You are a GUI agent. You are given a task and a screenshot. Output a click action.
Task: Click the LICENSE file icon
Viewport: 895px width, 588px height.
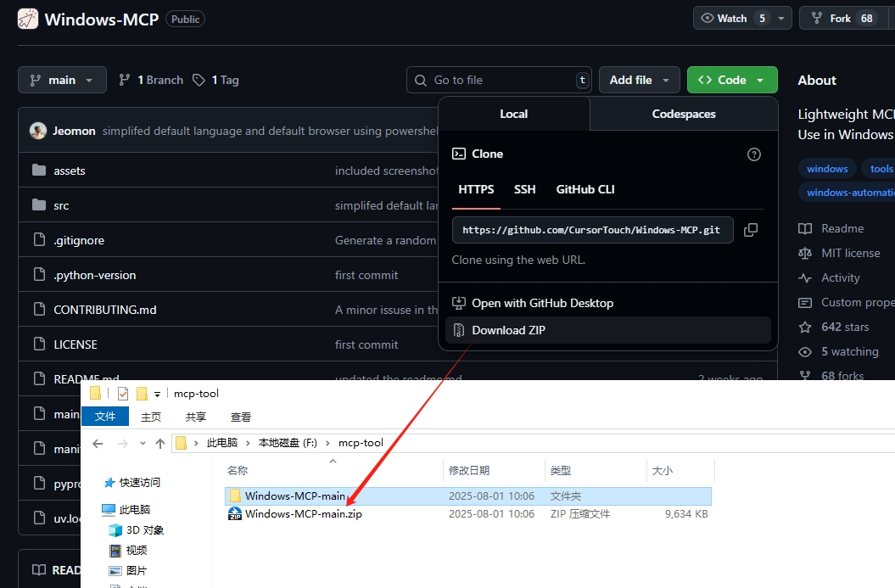[x=39, y=344]
